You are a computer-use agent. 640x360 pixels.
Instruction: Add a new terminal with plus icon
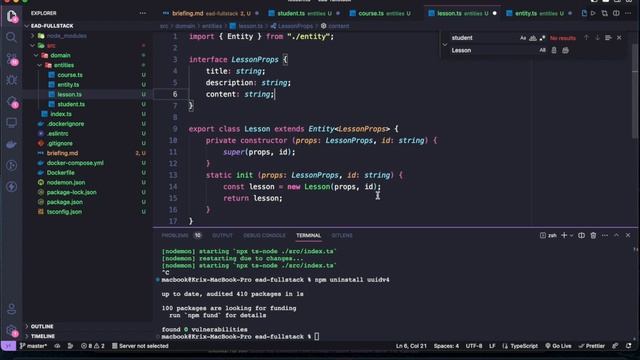tap(564, 236)
